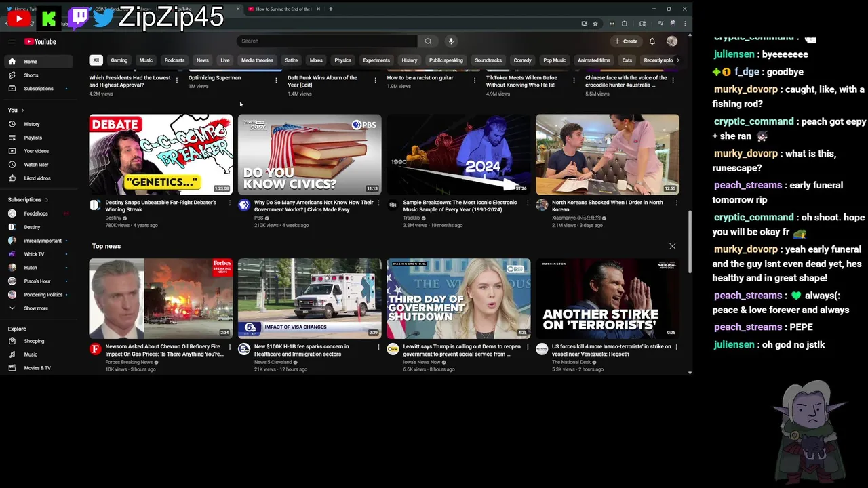868x488 pixels.
Task: Open options menu for Newsom Chevron video
Action: pos(229,347)
